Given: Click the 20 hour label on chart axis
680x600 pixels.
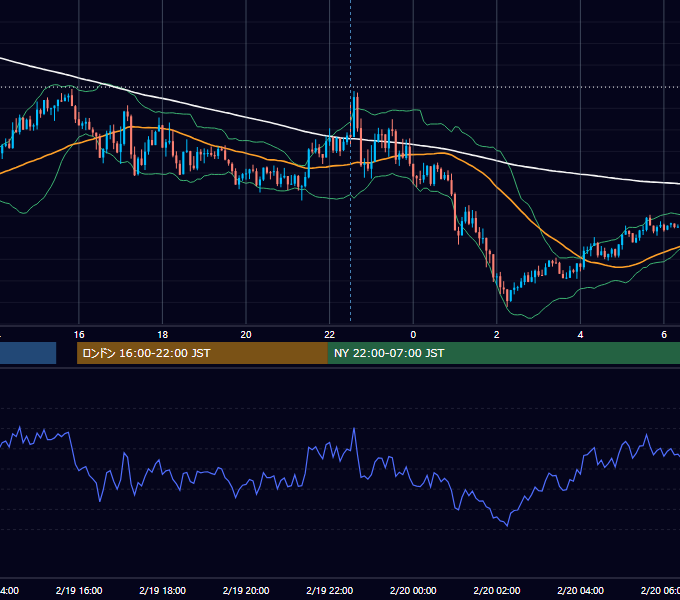Looking at the screenshot, I should click(x=246, y=335).
